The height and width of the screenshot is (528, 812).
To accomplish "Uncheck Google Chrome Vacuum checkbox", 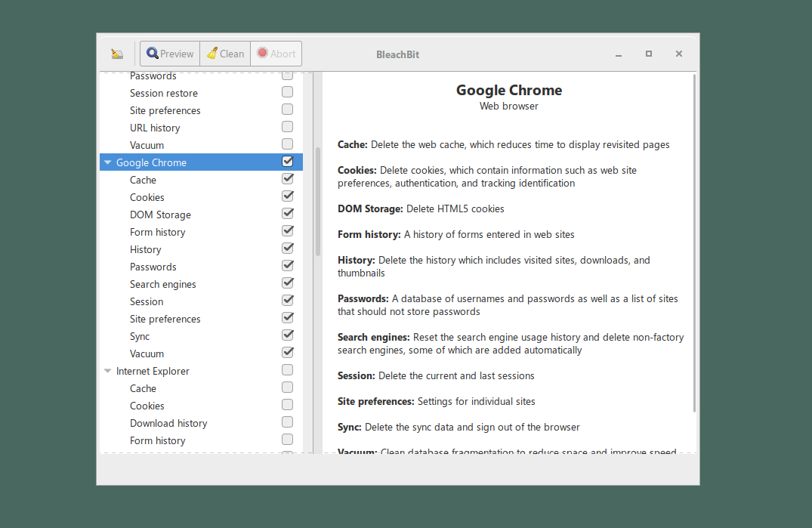I will pos(288,353).
